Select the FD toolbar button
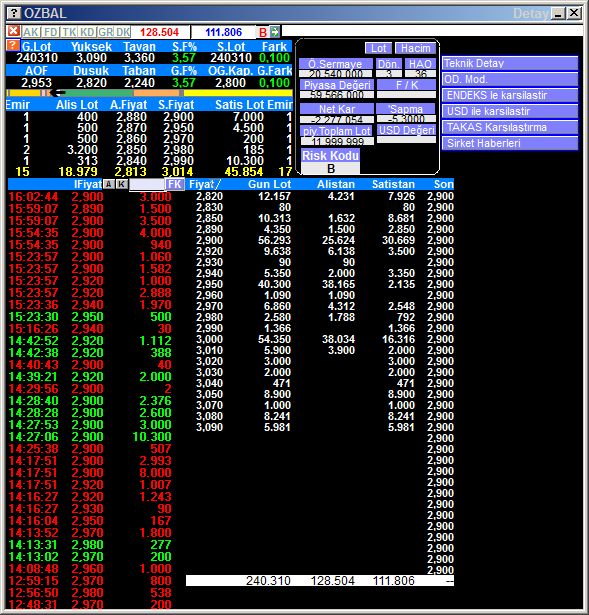589x615 pixels. (x=51, y=32)
